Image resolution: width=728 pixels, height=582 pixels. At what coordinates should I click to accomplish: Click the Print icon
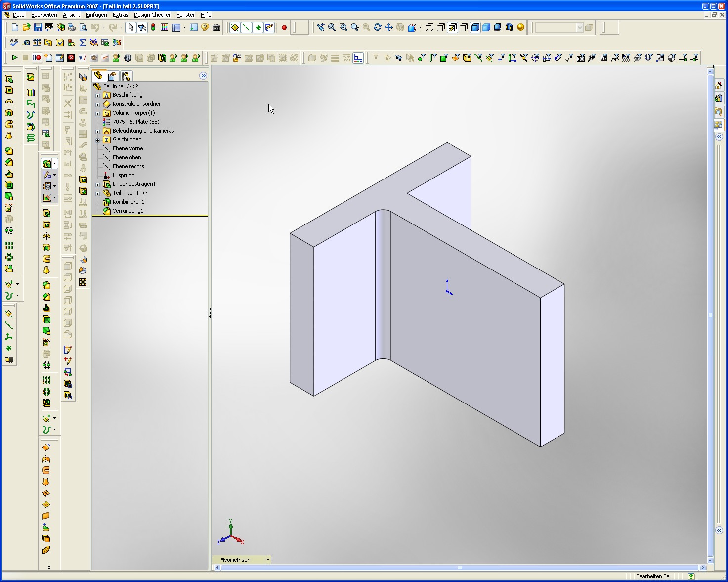coord(72,27)
